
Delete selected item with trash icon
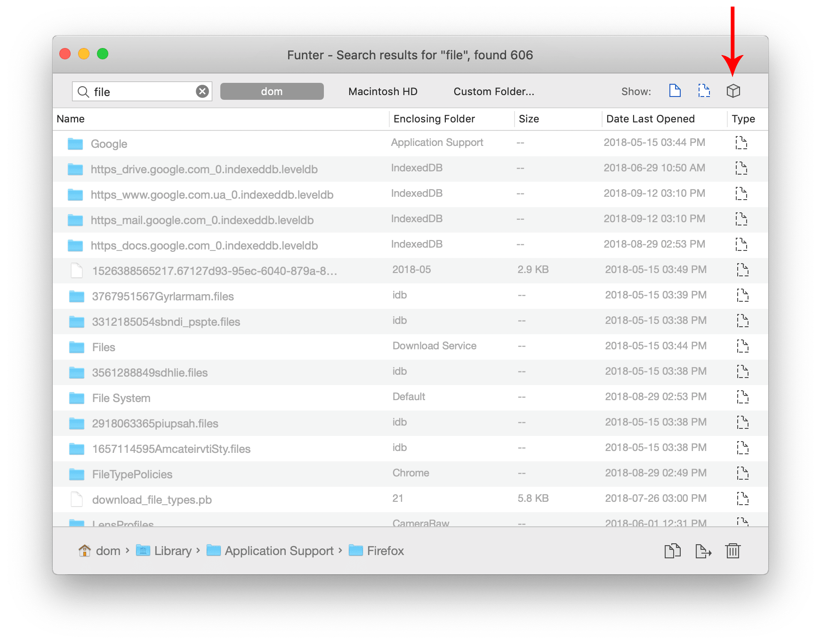click(733, 550)
